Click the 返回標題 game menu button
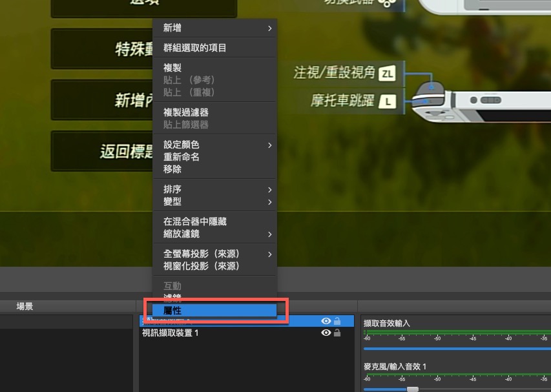551x392 pixels. point(102,151)
